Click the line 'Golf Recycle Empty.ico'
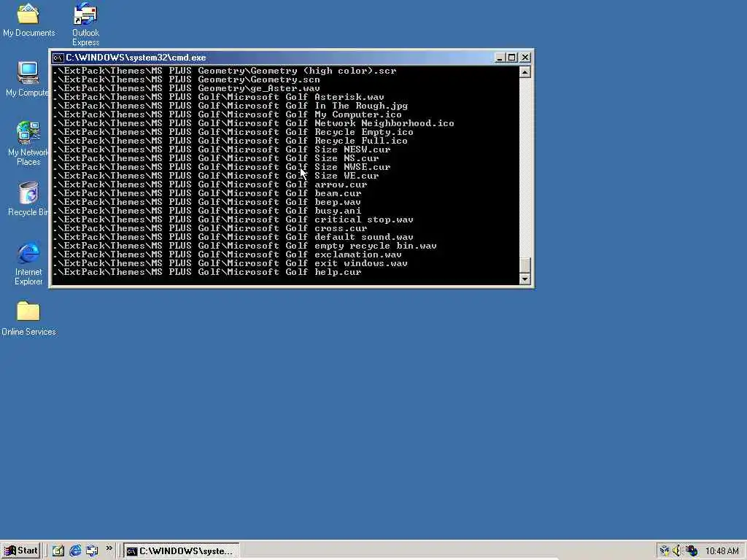 click(233, 133)
